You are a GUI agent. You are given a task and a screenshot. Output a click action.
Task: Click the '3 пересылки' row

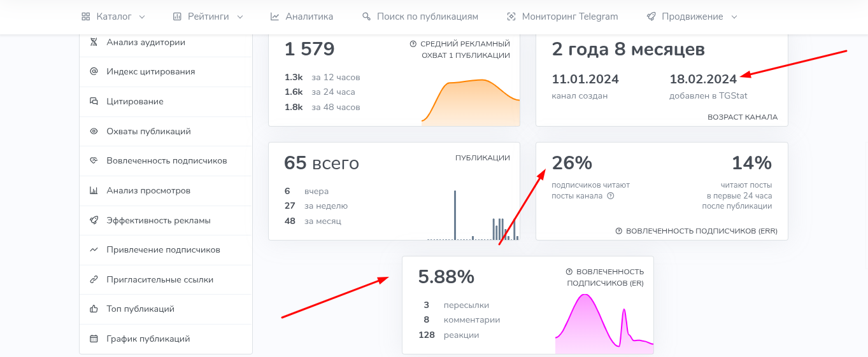pos(457,305)
